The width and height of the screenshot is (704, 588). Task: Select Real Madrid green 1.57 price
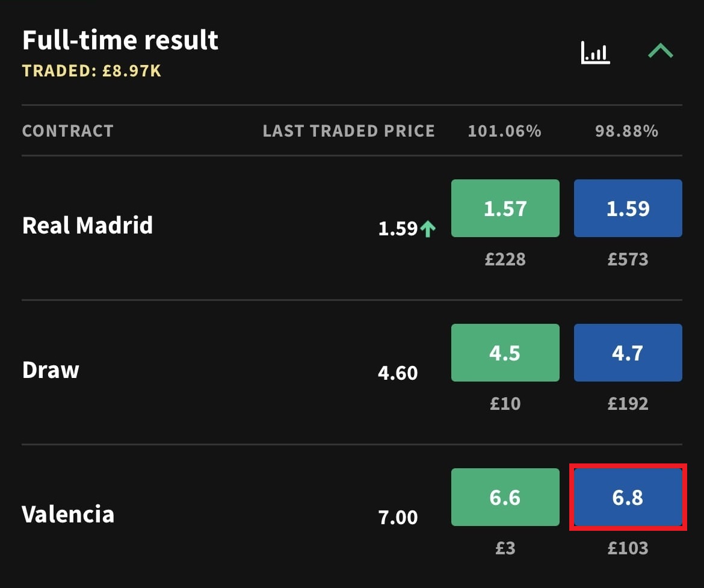[505, 208]
